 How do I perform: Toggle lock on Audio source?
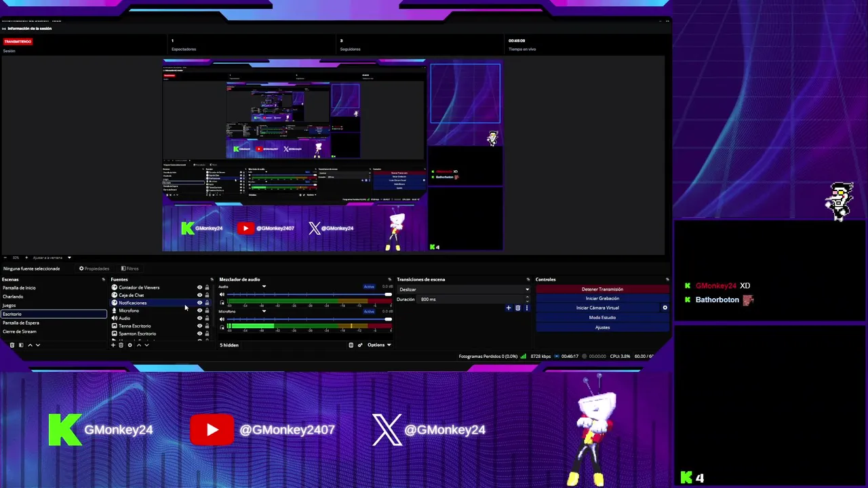point(207,318)
